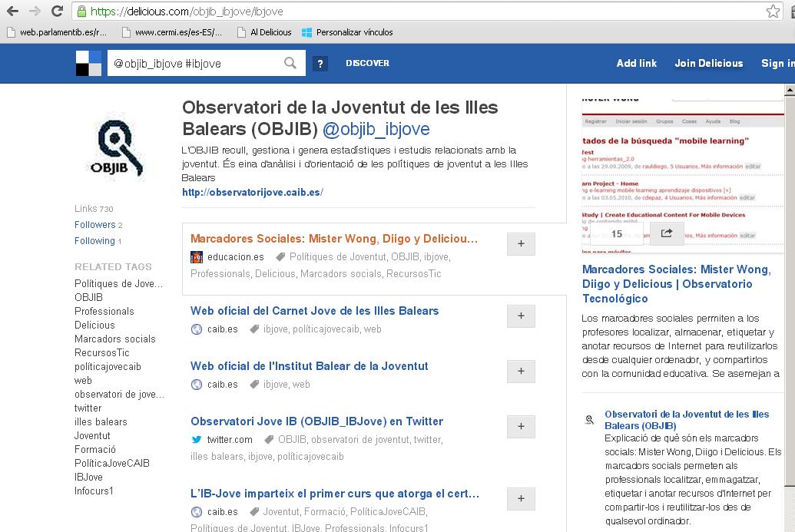Open the www.cermi.es bookmark
The image size is (795, 532).
[x=172, y=32]
